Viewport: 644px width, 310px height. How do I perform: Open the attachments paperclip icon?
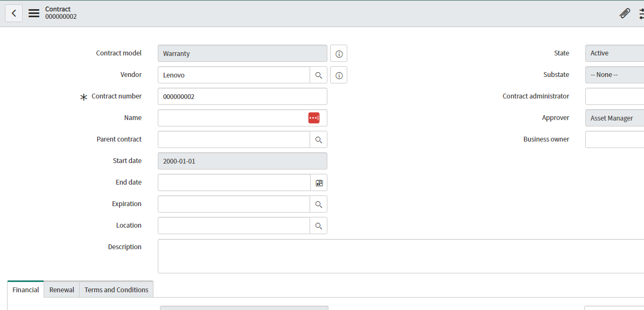[x=625, y=13]
